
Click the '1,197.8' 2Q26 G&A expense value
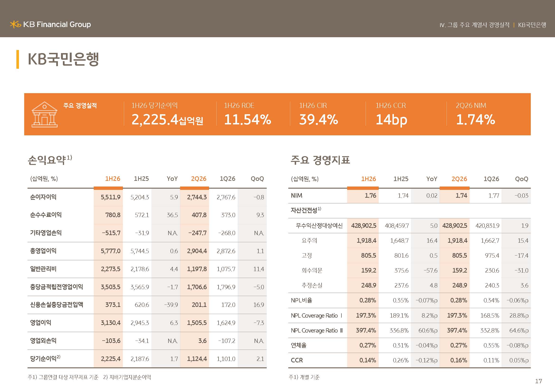(x=197, y=269)
